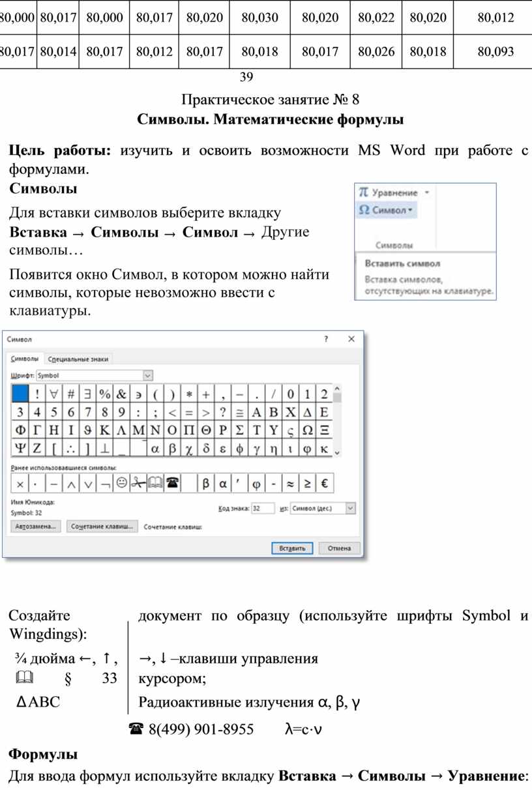Select lowercase δ in the character grid

[206, 448]
